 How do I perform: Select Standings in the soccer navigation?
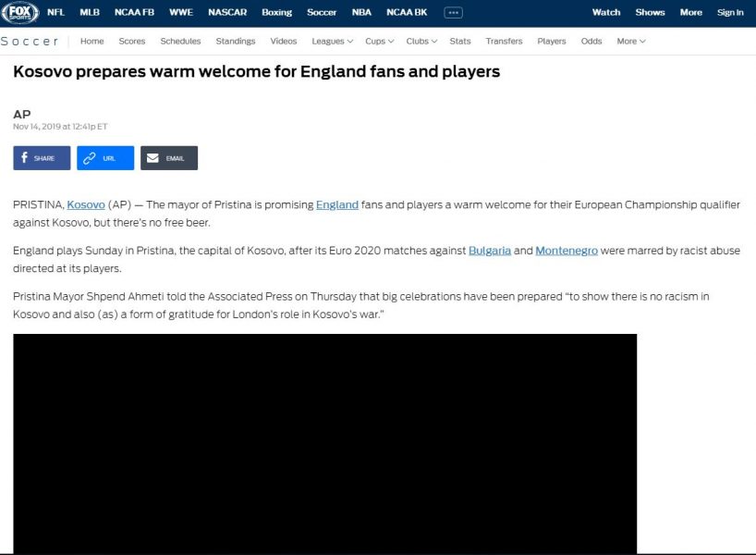tap(236, 41)
